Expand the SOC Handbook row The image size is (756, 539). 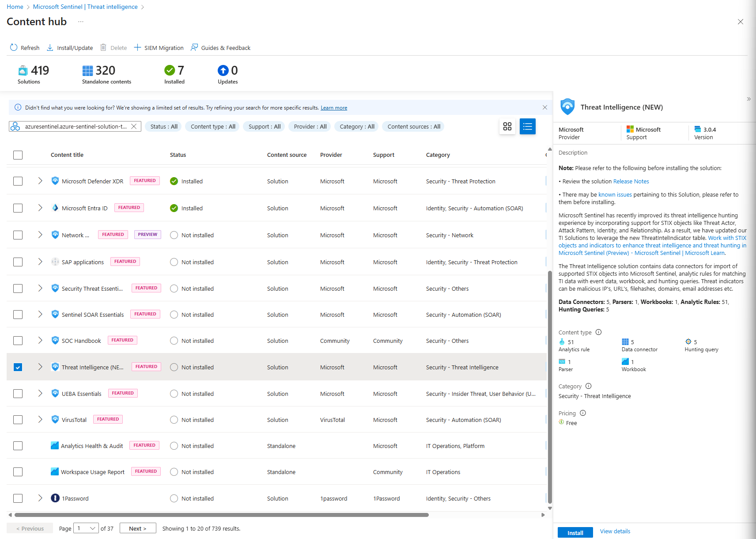(40, 340)
